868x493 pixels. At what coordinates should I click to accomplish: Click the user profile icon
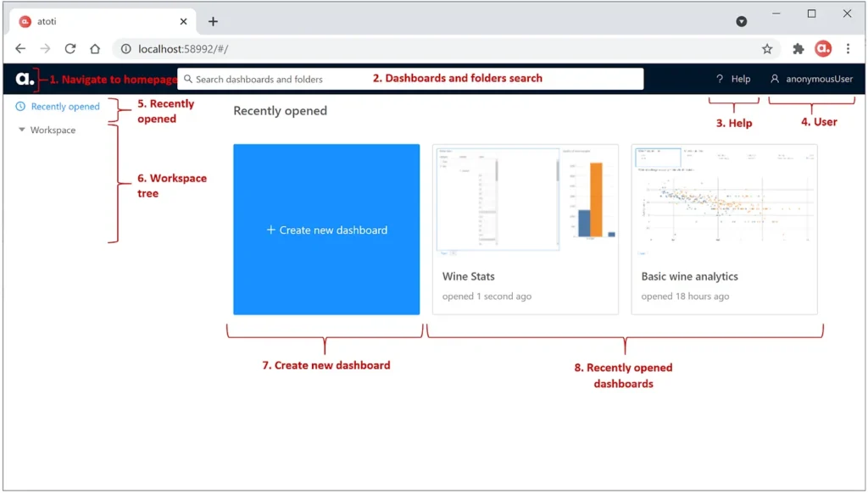[x=775, y=79]
